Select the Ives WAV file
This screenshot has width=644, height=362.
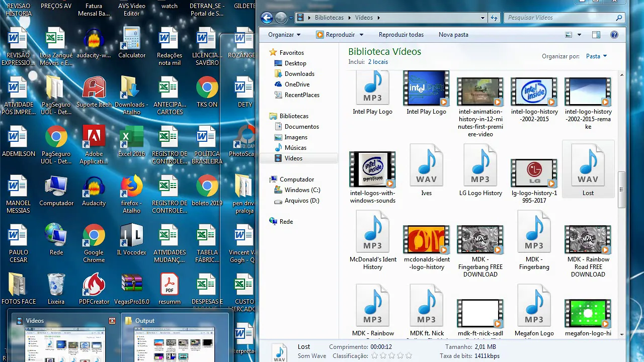pyautogui.click(x=426, y=170)
